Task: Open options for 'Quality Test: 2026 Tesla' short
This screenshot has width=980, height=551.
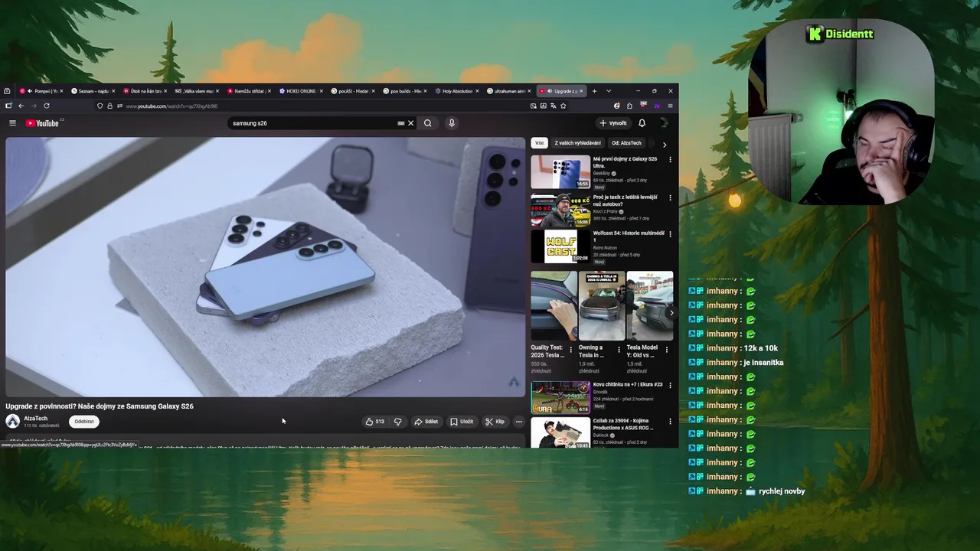Action: pos(570,350)
